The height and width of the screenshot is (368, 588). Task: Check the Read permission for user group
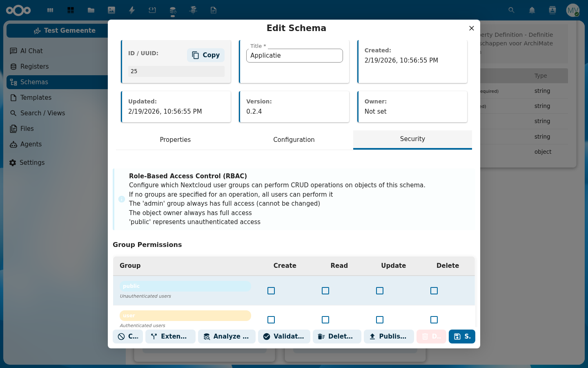325,320
